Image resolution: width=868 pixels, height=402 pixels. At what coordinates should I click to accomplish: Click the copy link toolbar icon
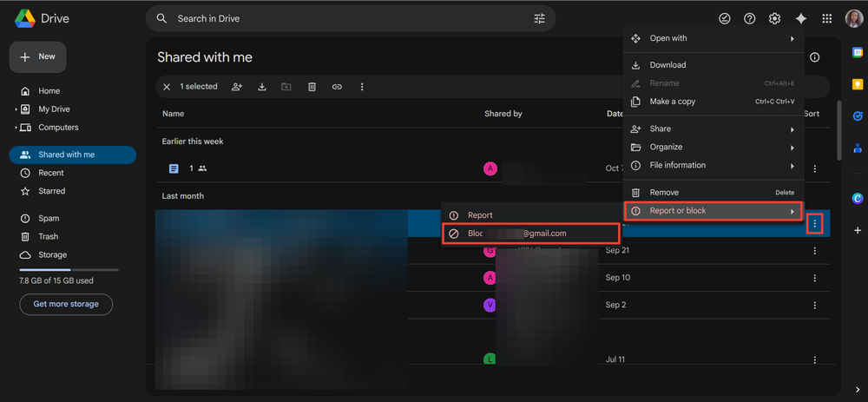337,87
